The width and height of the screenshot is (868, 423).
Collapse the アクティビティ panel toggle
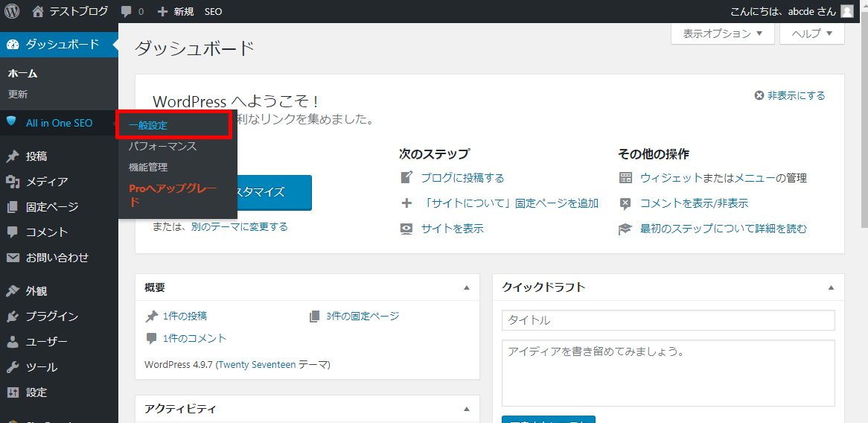coord(467,409)
